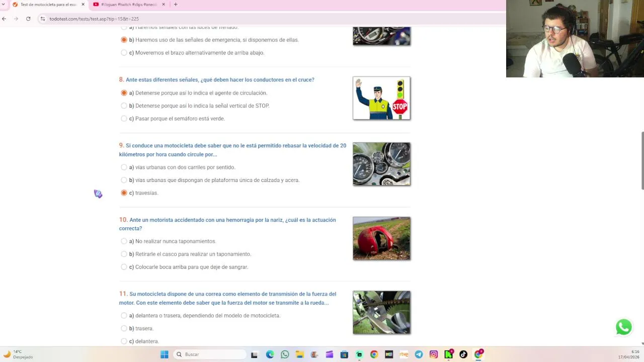Screen dimensions: 644x362
Task: Open WhatsApp from the taskbar
Action: coord(285,354)
